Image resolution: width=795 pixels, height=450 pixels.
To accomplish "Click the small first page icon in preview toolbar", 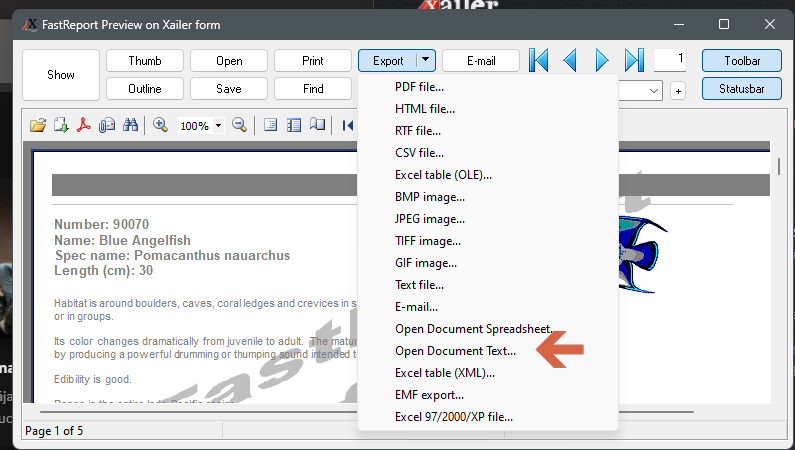I will coord(348,125).
